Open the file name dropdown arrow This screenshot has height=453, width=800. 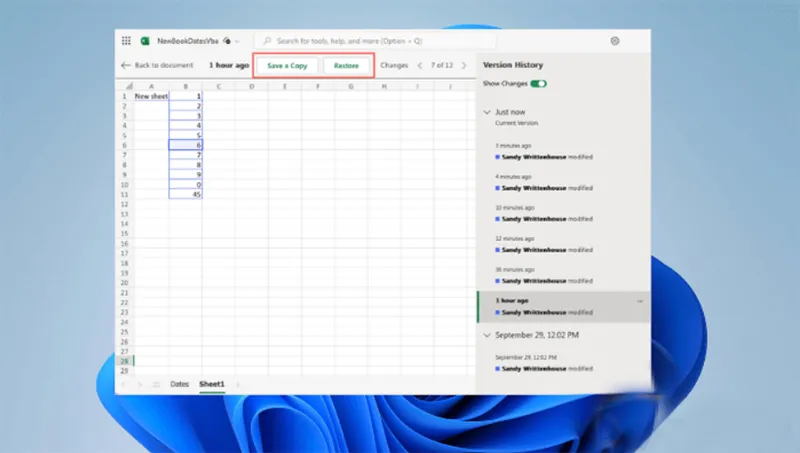tap(237, 41)
